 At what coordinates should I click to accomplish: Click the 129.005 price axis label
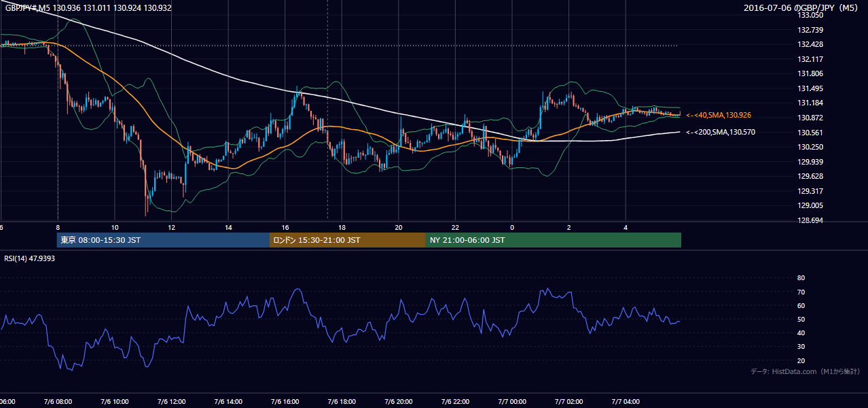pos(811,205)
